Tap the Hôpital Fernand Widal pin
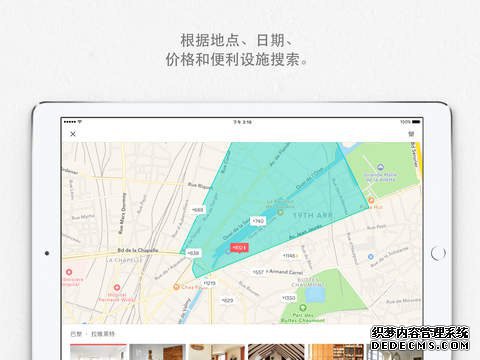The height and width of the screenshot is (360, 480). 117,287
